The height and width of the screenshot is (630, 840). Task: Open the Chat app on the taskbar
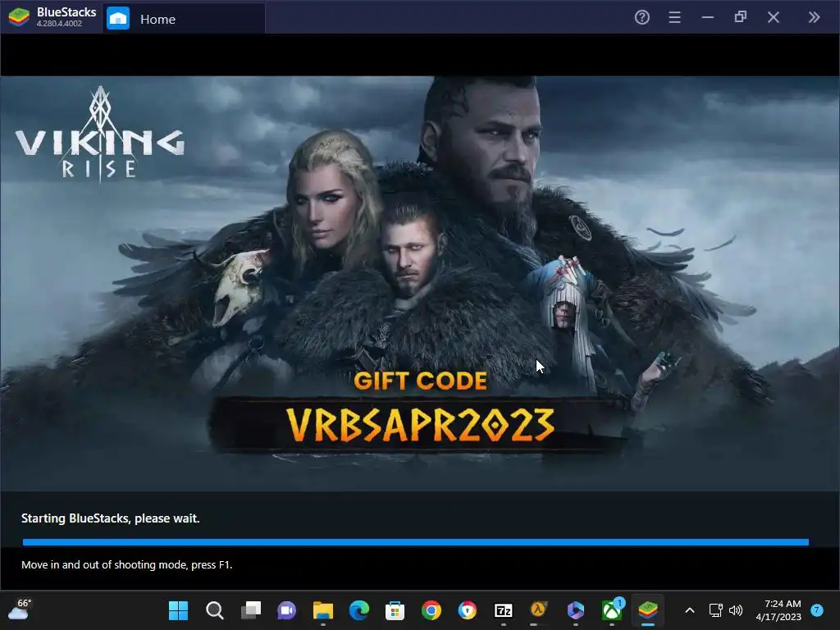tap(286, 610)
